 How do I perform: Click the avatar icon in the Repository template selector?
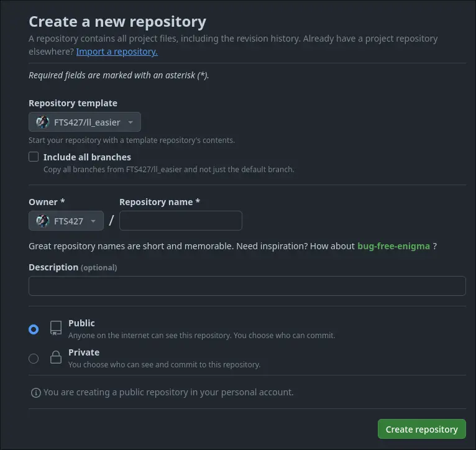pyautogui.click(x=43, y=122)
